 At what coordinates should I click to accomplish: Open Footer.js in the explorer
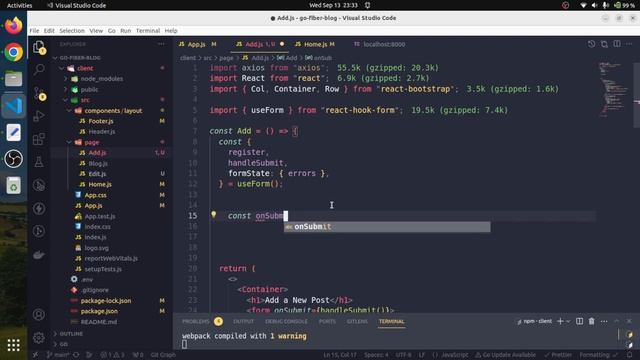101,121
